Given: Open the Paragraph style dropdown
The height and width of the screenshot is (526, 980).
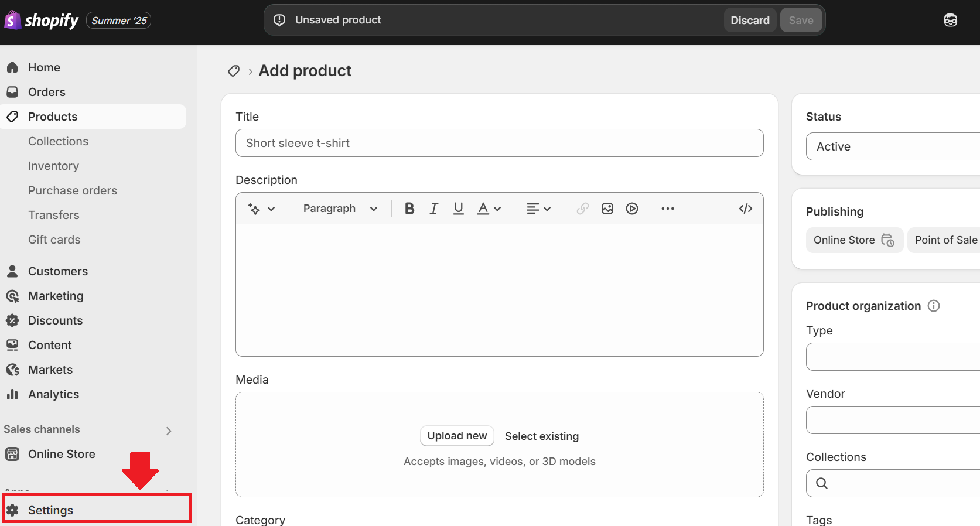Looking at the screenshot, I should 340,209.
